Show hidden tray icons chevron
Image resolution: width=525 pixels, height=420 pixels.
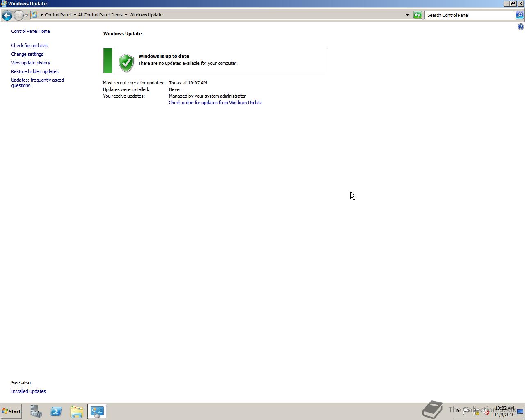(x=458, y=411)
